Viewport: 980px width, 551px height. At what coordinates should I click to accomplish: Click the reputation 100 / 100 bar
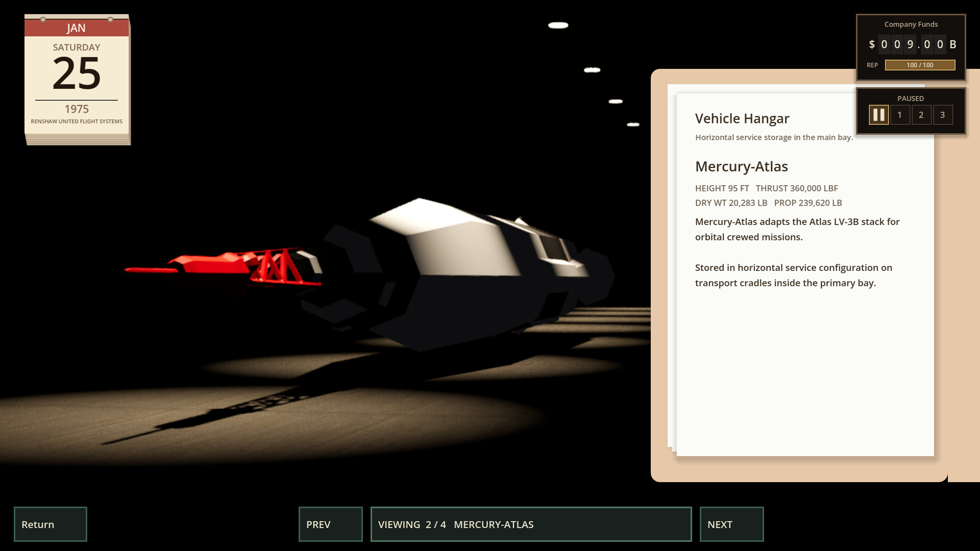click(920, 65)
